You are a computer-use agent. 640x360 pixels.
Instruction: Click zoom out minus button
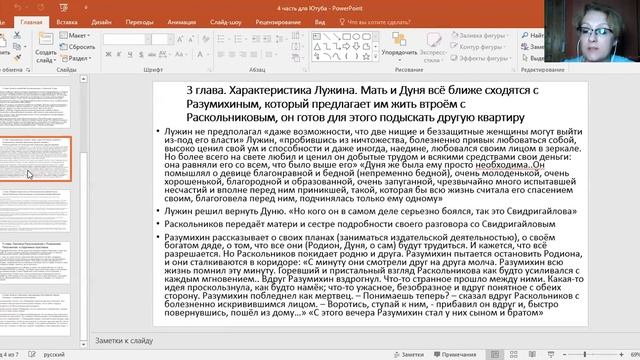564,355
